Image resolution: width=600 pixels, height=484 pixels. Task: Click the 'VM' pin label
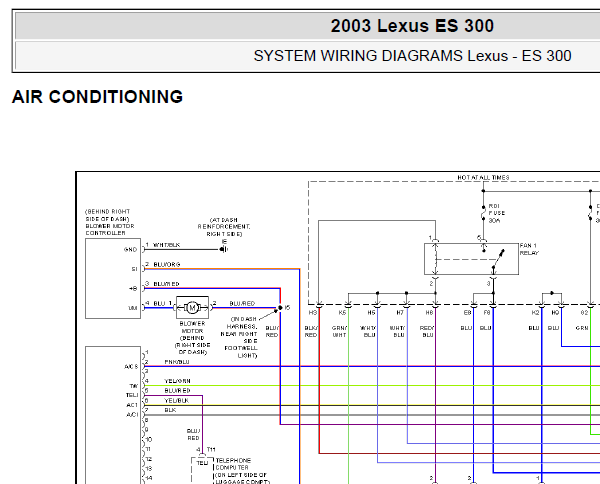pyautogui.click(x=132, y=308)
